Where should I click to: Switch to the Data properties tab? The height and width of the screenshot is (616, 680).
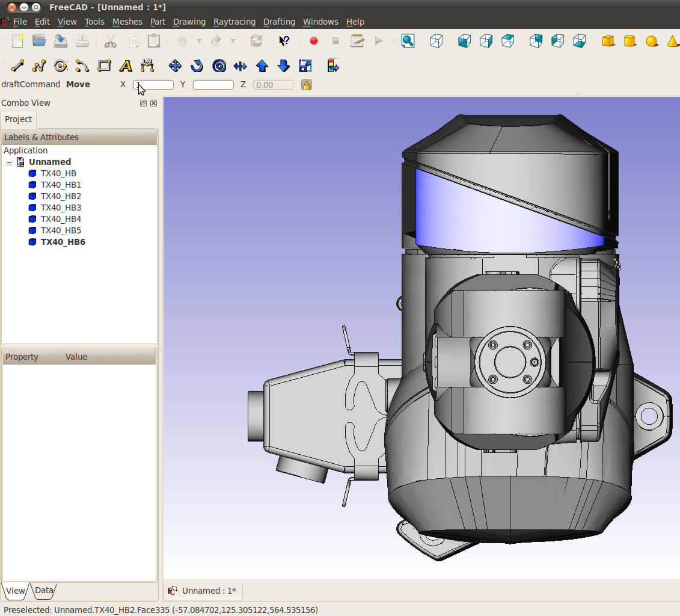(44, 591)
